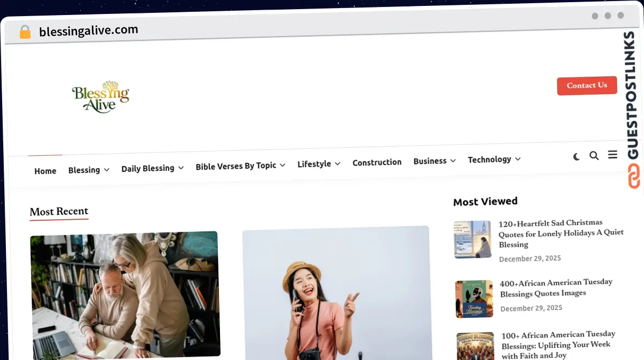The image size is (644, 360).
Task: Open the Lifestyle menu item
Action: point(314,164)
